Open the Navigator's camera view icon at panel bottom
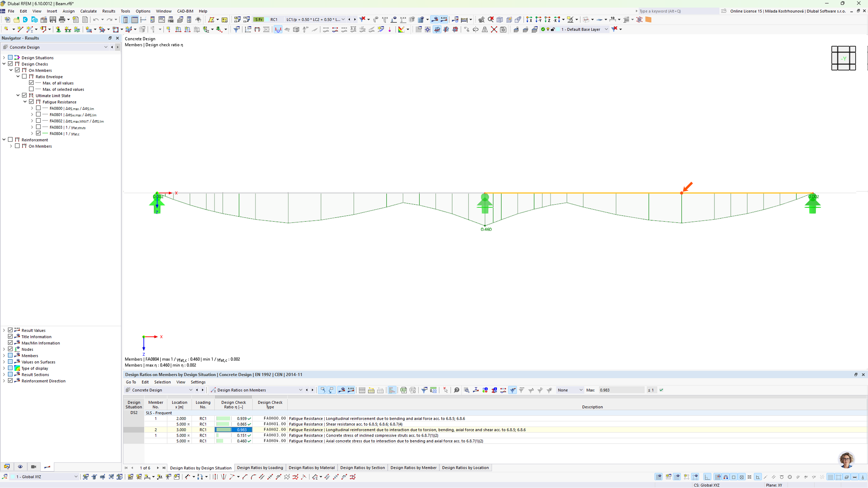The width and height of the screenshot is (868, 488). coord(34,467)
